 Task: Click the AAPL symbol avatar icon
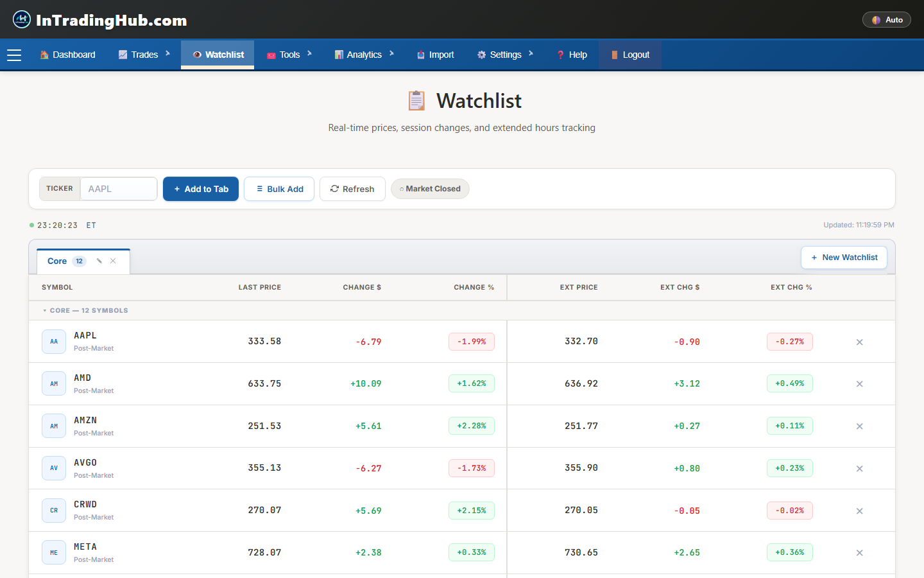pos(54,342)
